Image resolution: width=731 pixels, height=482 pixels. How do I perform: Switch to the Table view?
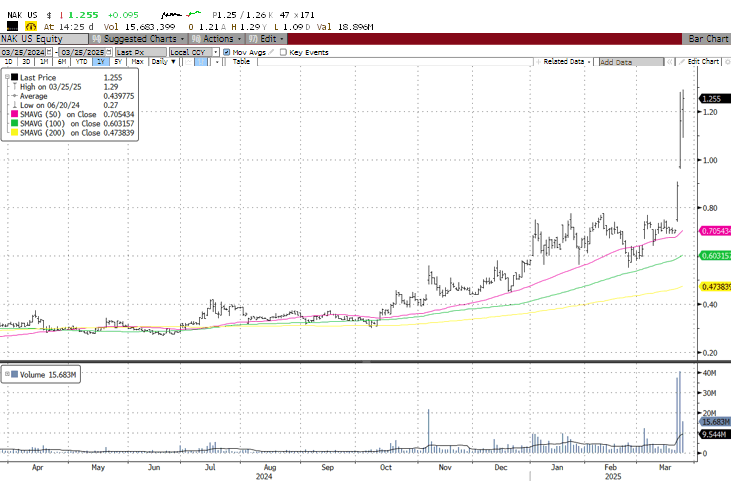(241, 62)
